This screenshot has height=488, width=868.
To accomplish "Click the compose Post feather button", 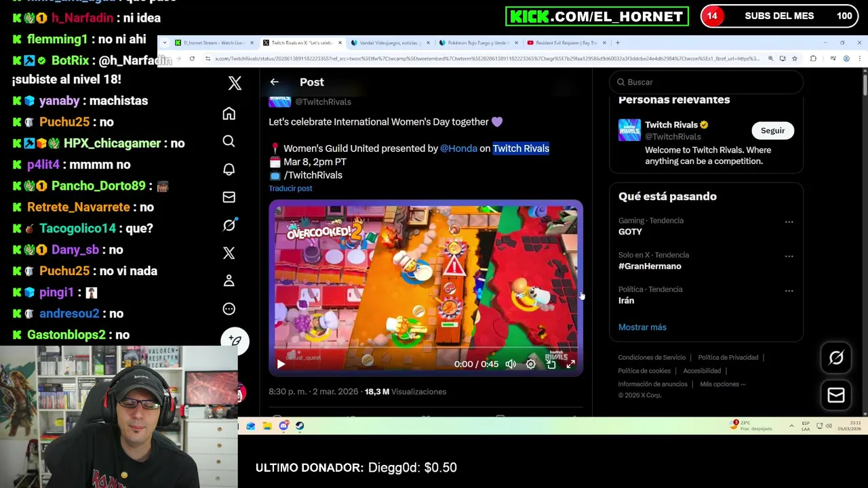I will (x=235, y=340).
